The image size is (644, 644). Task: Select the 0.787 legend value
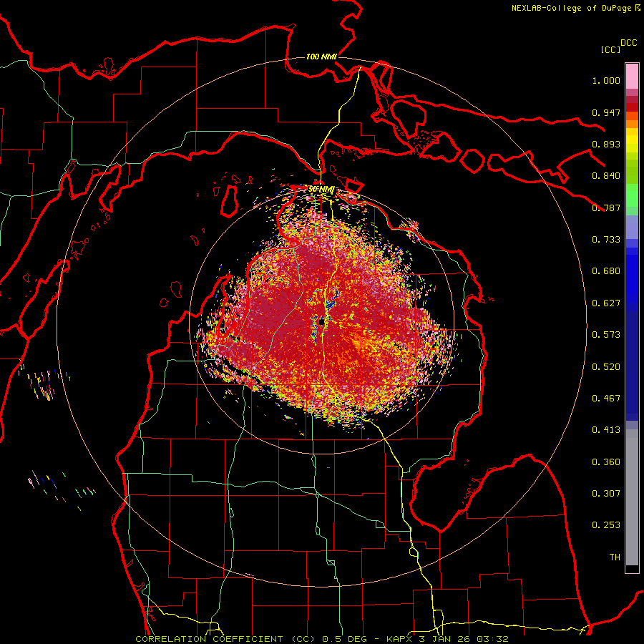(x=606, y=208)
